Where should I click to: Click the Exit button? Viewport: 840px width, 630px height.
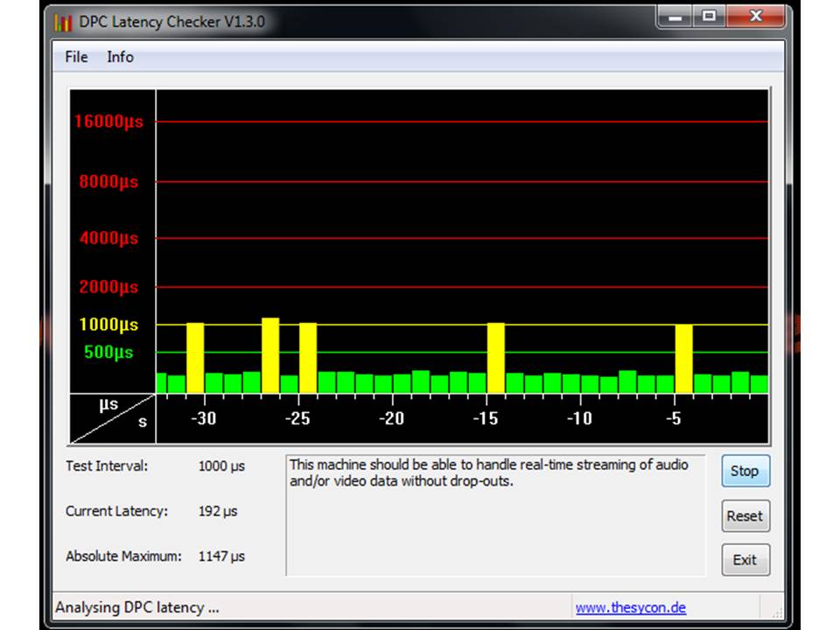coord(745,560)
